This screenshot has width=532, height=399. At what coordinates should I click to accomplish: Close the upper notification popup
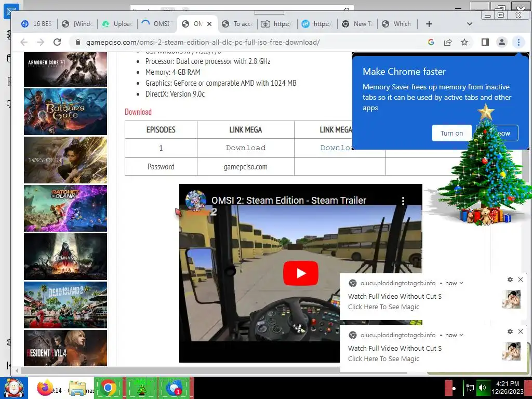[x=521, y=280]
